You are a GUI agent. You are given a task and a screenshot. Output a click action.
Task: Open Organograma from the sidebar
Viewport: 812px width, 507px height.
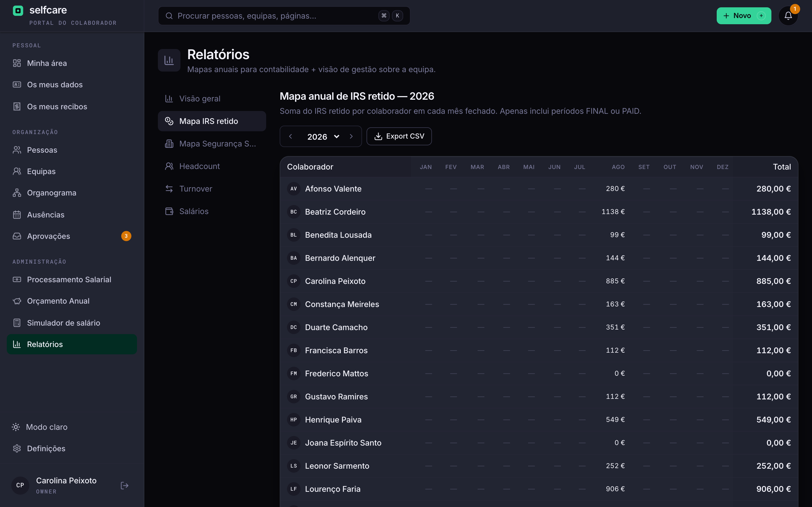[72, 193]
